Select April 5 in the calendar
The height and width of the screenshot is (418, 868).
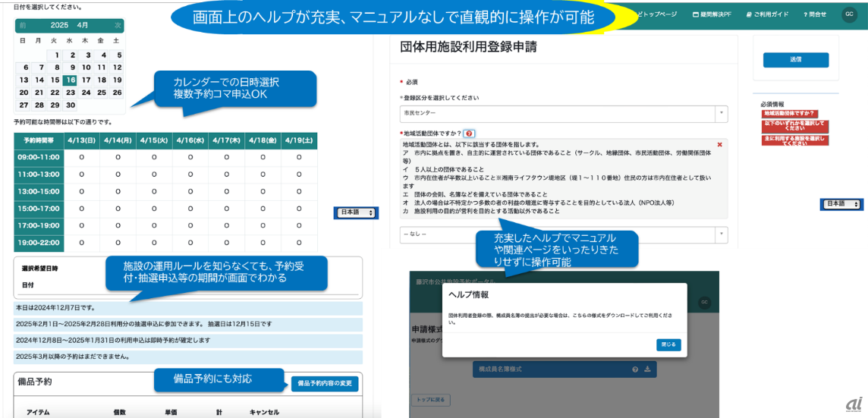click(x=118, y=55)
